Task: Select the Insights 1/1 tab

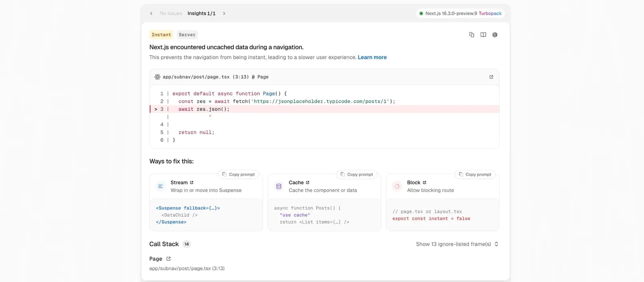Action: point(202,13)
